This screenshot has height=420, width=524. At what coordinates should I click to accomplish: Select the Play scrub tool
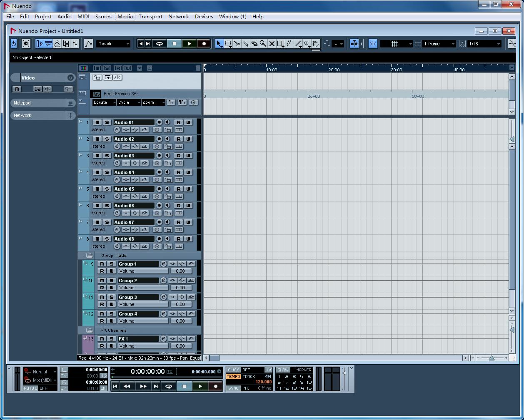(307, 44)
